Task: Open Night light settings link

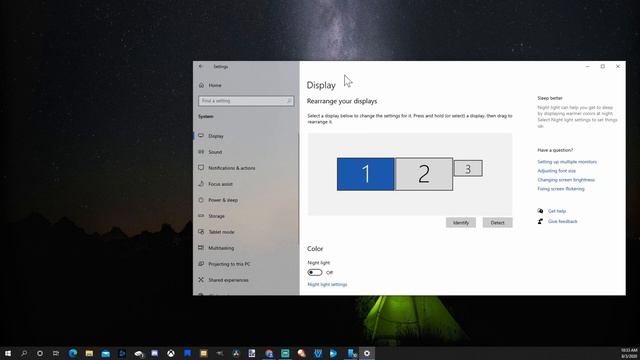Action: tap(327, 284)
